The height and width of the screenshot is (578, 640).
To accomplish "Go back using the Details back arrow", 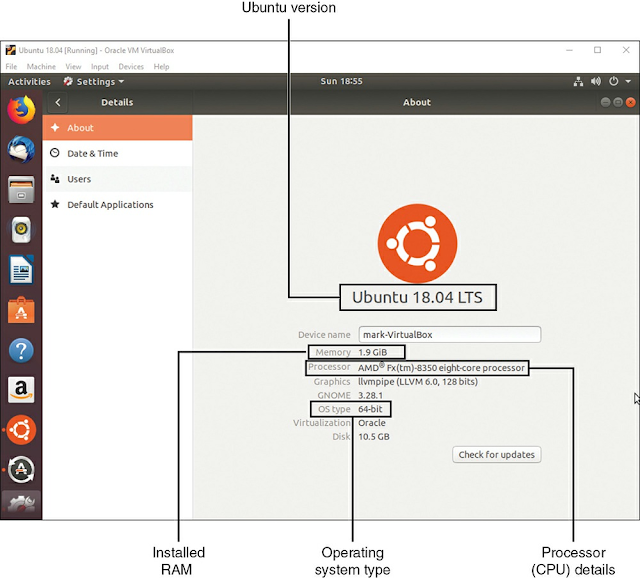I will pyautogui.click(x=58, y=102).
